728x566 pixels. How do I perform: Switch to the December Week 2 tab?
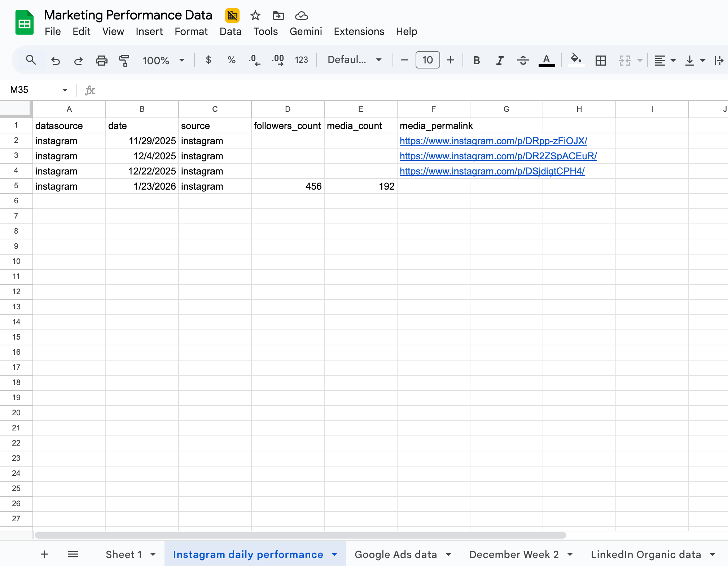pyautogui.click(x=514, y=554)
